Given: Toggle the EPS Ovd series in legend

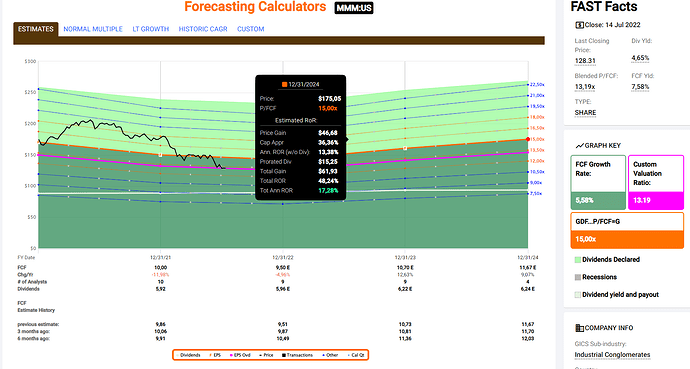Looking at the screenshot, I should (x=240, y=355).
